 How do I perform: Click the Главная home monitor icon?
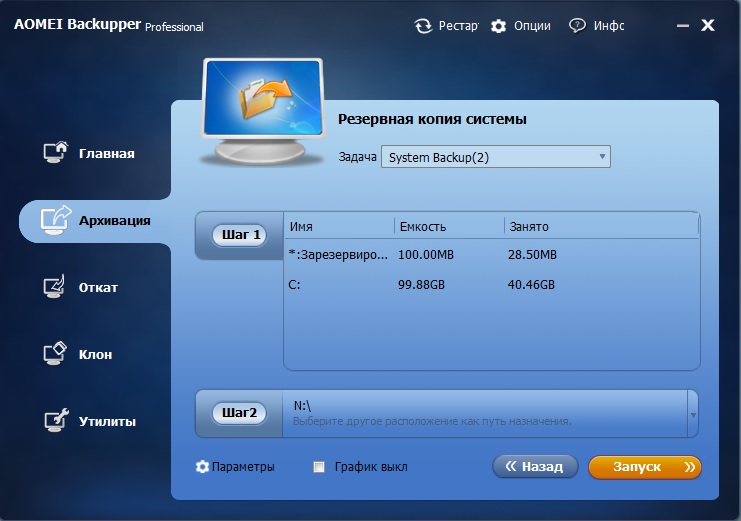[x=56, y=152]
